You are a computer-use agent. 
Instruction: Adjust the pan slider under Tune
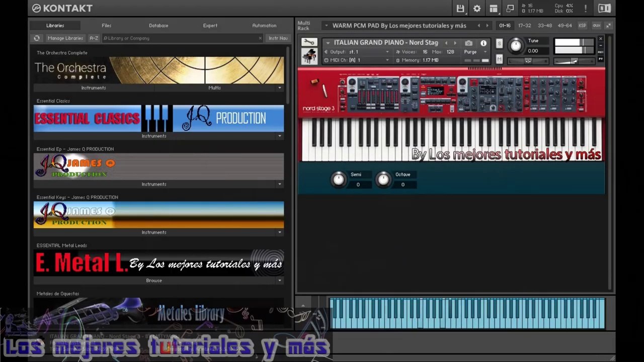528,61
